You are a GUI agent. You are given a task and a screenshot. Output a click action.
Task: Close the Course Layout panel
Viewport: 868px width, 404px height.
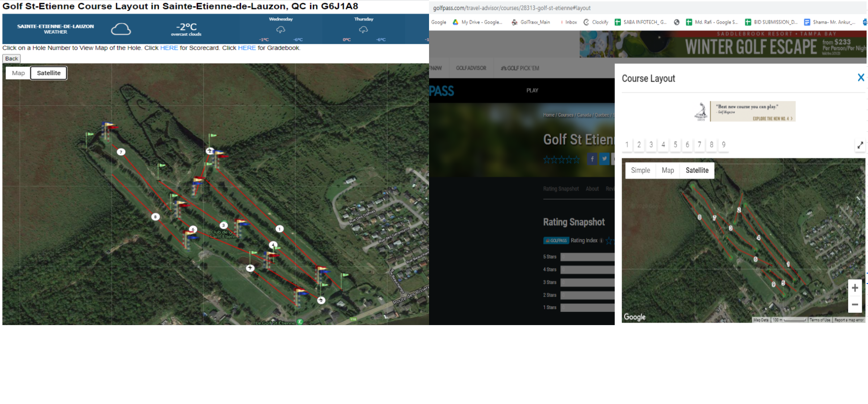pyautogui.click(x=861, y=77)
